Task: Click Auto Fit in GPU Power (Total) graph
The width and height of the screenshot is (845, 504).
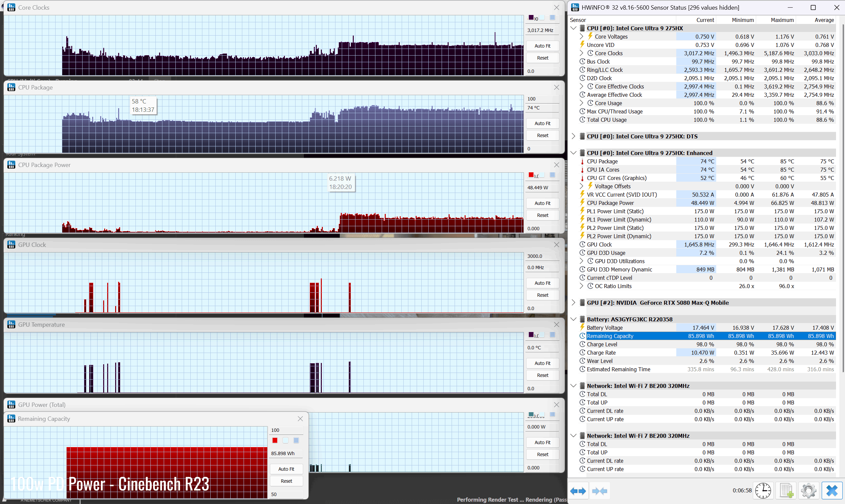Action: (542, 442)
